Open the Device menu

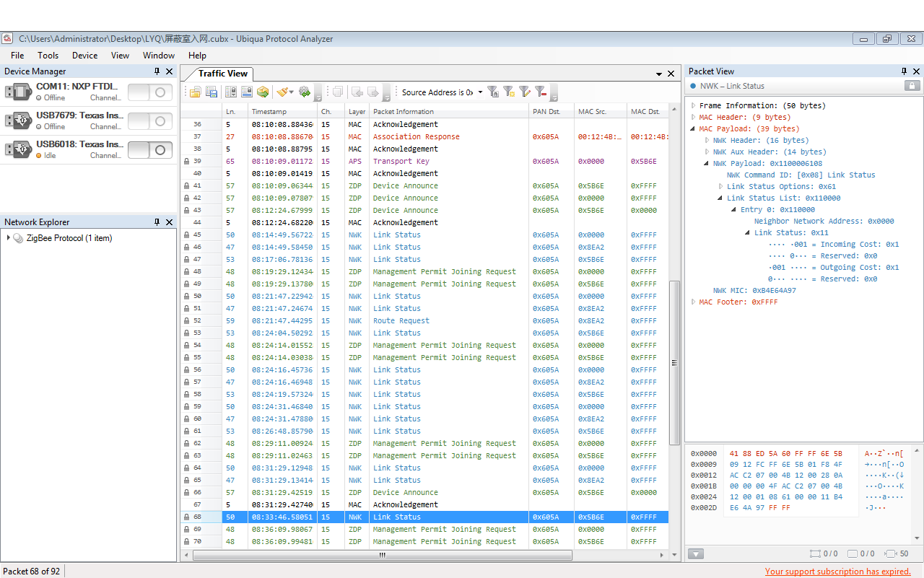pyautogui.click(x=84, y=56)
